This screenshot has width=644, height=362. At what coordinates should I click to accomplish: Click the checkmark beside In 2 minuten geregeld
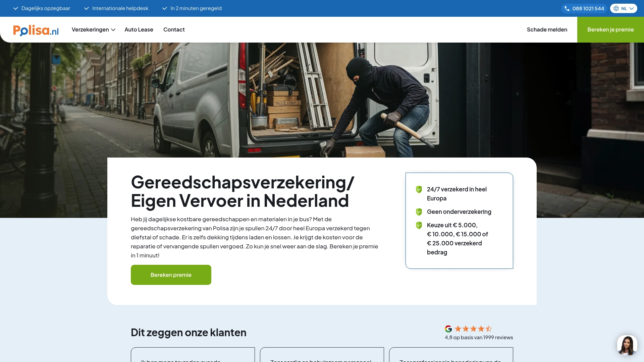pos(164,8)
